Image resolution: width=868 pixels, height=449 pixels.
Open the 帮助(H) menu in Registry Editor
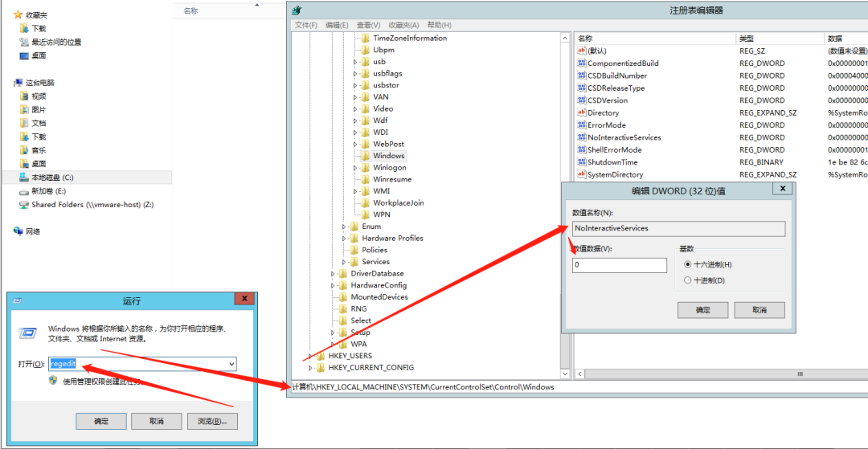tap(440, 25)
